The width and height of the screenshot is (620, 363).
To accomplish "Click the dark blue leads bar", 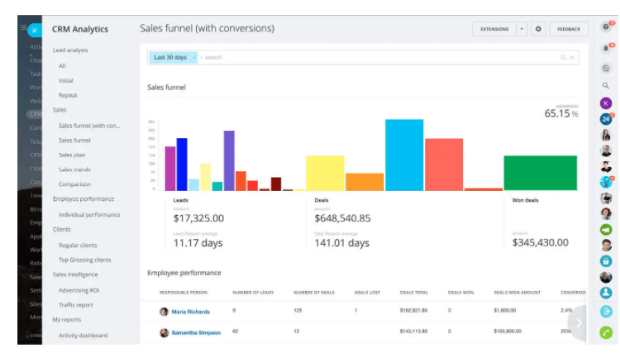I will pyautogui.click(x=182, y=164).
